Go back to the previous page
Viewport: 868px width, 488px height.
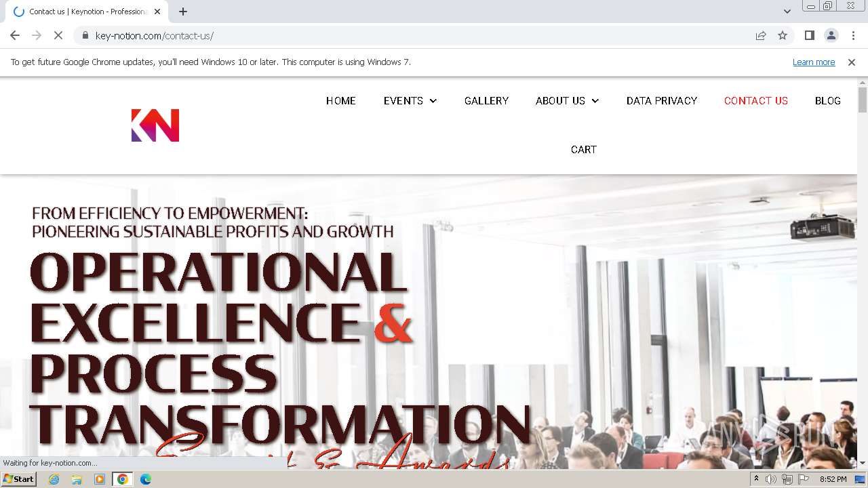click(x=15, y=35)
